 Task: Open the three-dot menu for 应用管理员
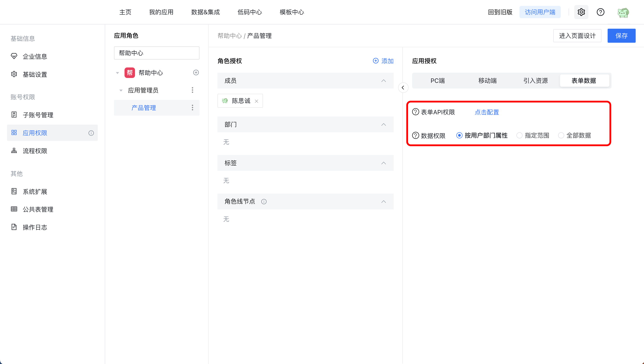pyautogui.click(x=192, y=90)
